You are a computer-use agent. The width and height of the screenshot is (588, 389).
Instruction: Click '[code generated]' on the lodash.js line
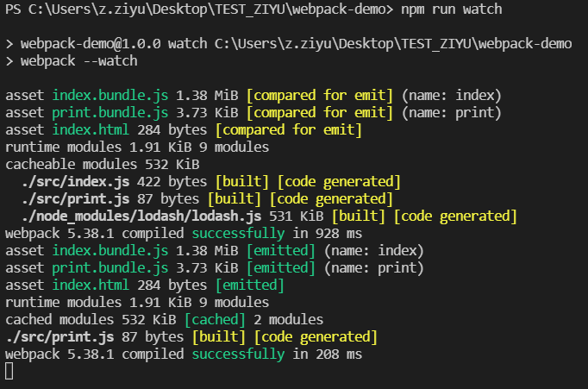[455, 216]
